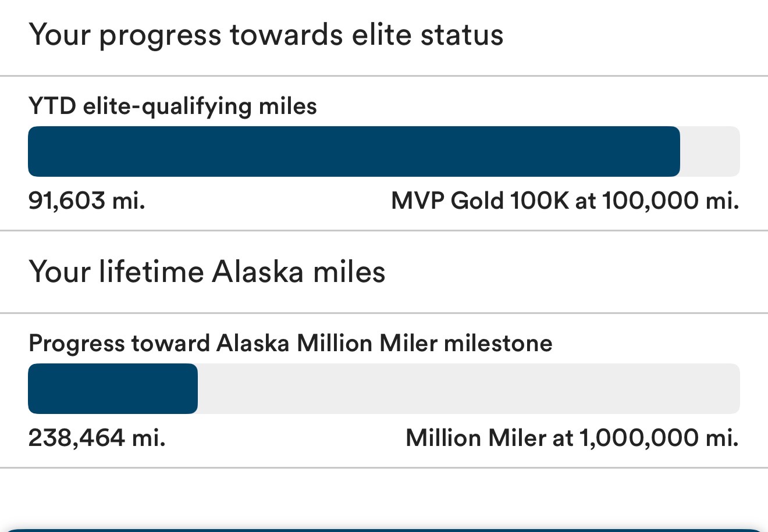Click the "100,000 mi." elite target figure
Screen dimensions: 768x532
(x=670, y=201)
